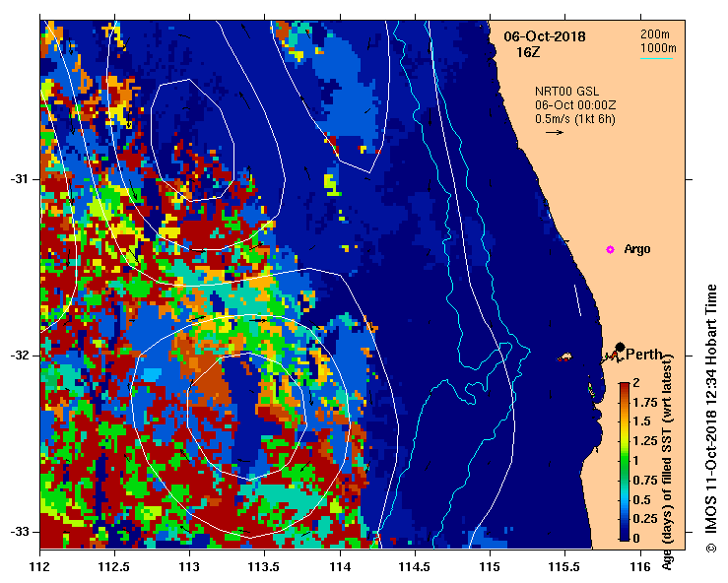Viewport: 728px width, 583px height.
Task: Click the '113' longitude axis label
Action: (x=189, y=567)
